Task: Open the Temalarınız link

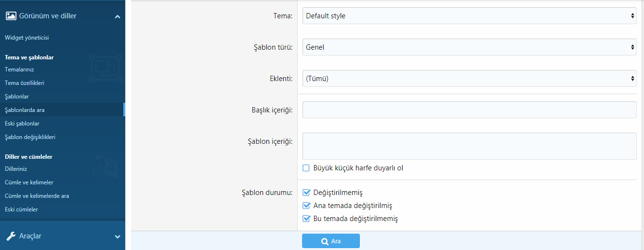Action: click(x=19, y=69)
